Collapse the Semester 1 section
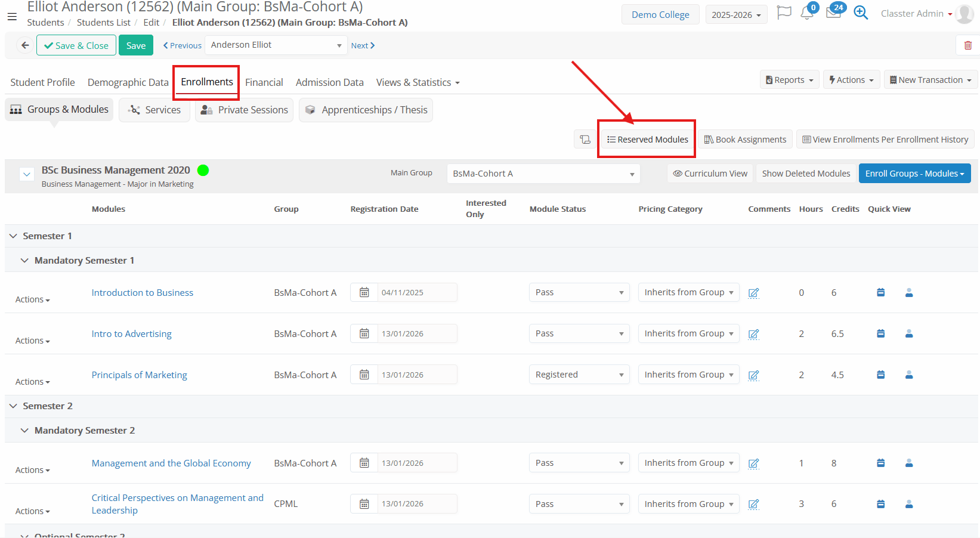 pos(13,236)
